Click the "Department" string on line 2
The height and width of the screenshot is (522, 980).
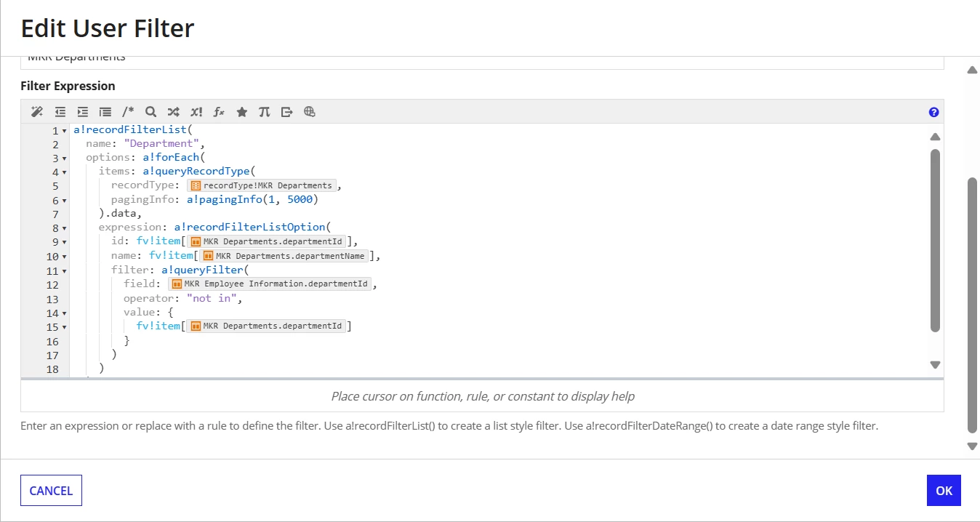point(160,144)
